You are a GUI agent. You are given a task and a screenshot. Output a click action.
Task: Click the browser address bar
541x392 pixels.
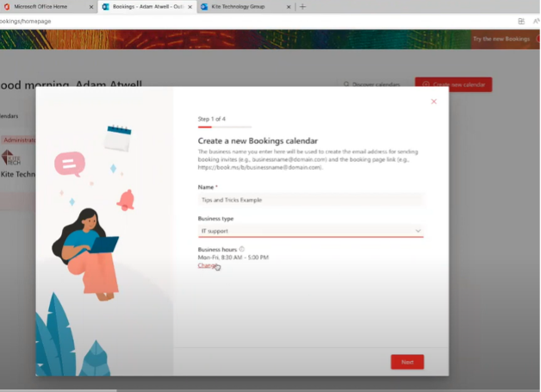coord(255,22)
